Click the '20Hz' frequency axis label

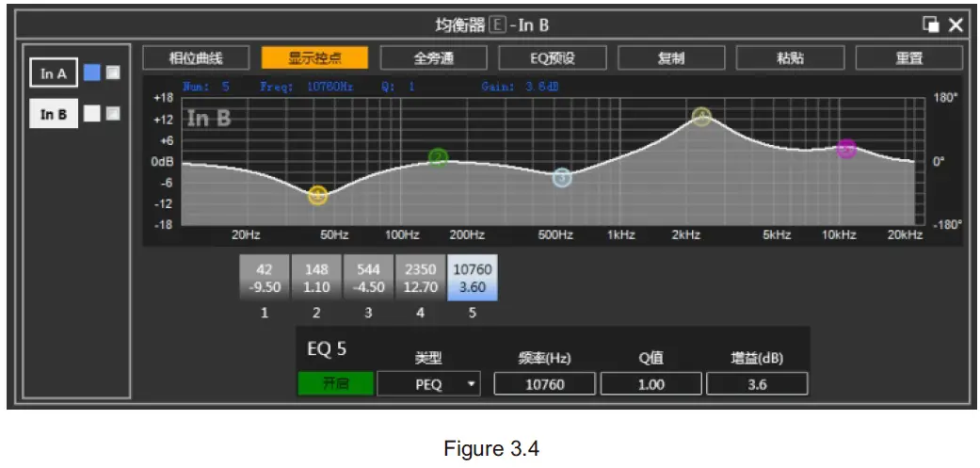246,235
